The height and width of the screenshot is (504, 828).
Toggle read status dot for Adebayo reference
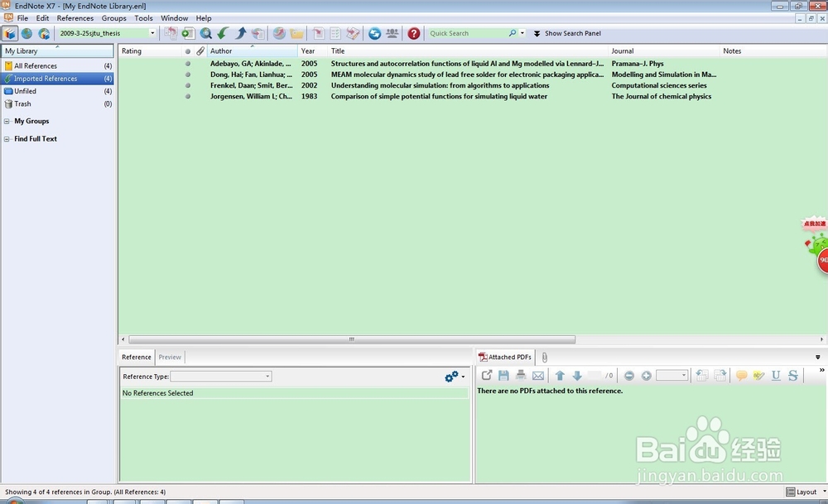tap(187, 64)
